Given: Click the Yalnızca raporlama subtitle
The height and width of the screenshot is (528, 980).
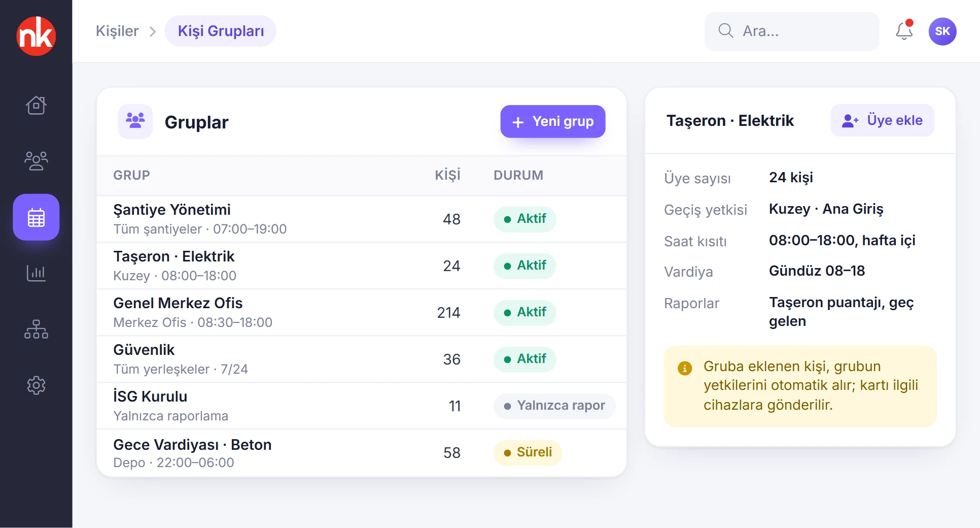Looking at the screenshot, I should tap(170, 416).
